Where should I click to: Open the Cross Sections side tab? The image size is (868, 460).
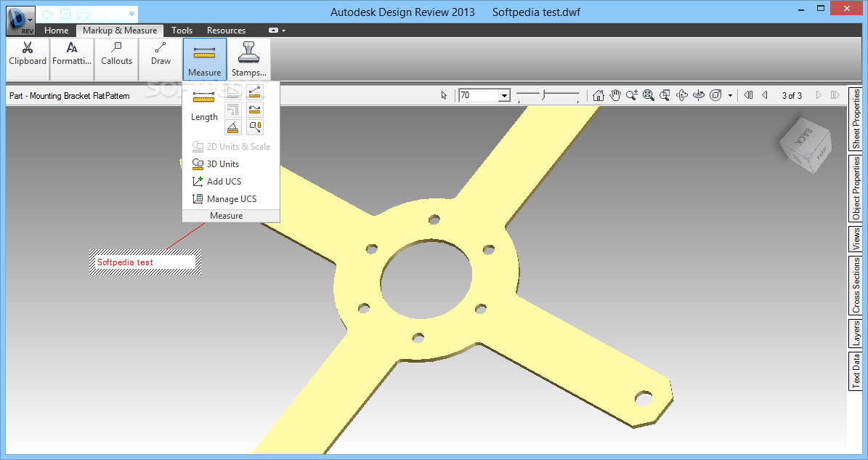point(856,286)
